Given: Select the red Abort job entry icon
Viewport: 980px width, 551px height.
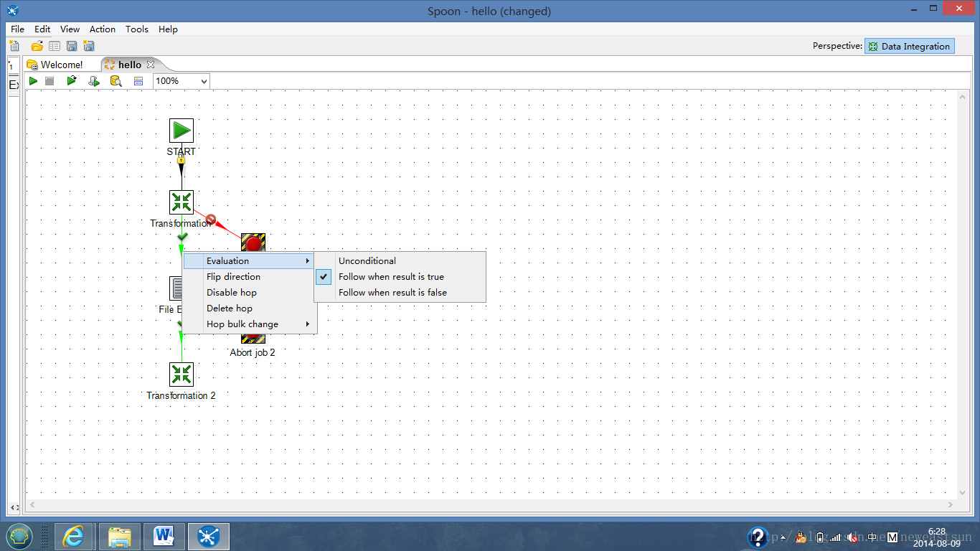Looking at the screenshot, I should [x=253, y=242].
